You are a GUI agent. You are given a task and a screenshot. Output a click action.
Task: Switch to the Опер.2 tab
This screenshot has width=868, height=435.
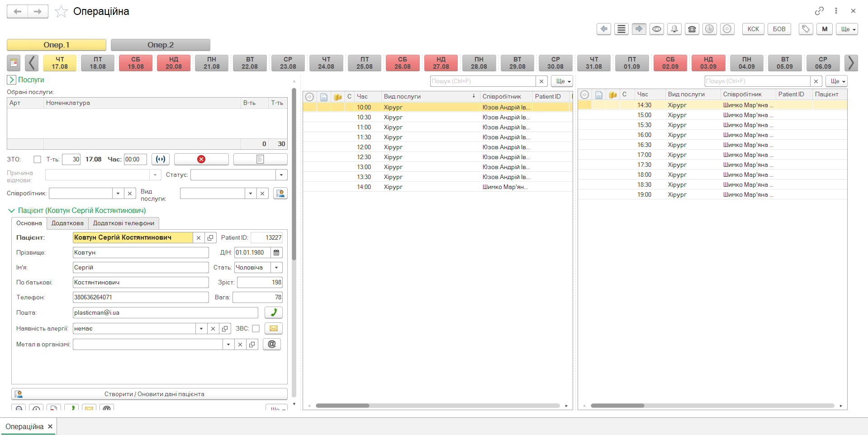(x=160, y=45)
